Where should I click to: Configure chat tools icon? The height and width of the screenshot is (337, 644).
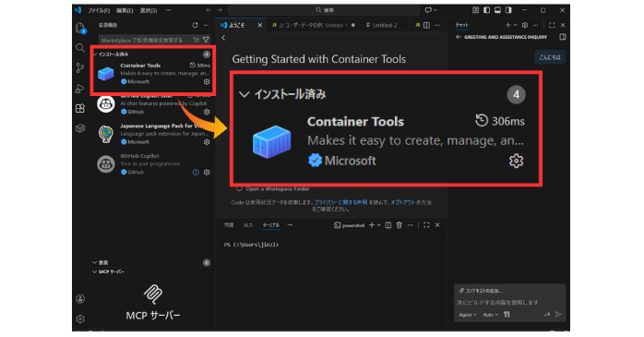pos(507,315)
